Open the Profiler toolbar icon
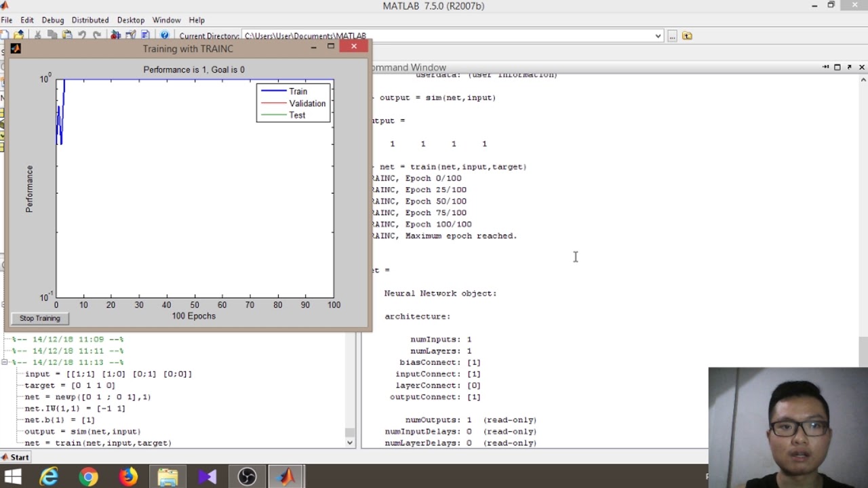This screenshot has height=488, width=868. coord(145,35)
